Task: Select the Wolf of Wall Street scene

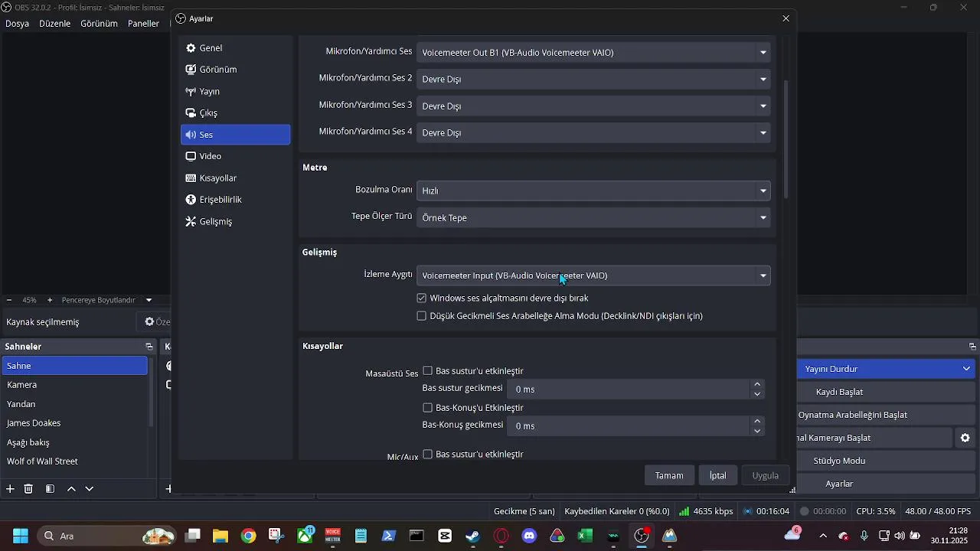Action: tap(74, 461)
